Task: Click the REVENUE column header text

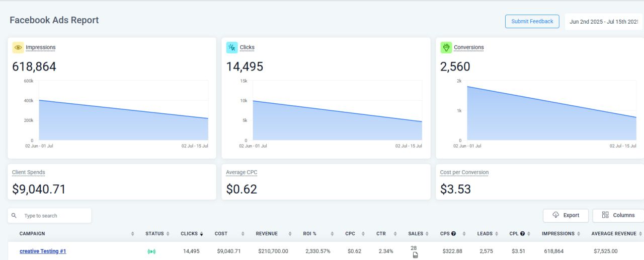Action: (x=267, y=234)
